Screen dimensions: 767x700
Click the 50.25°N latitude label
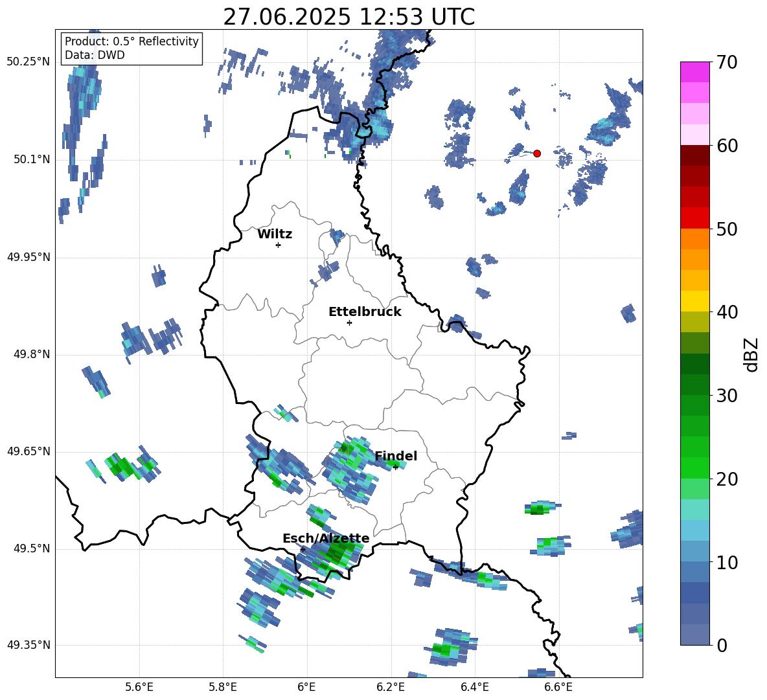(29, 62)
